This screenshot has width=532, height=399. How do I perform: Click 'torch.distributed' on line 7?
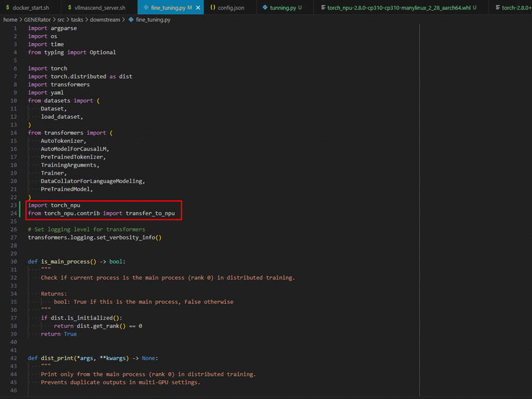pyautogui.click(x=79, y=77)
